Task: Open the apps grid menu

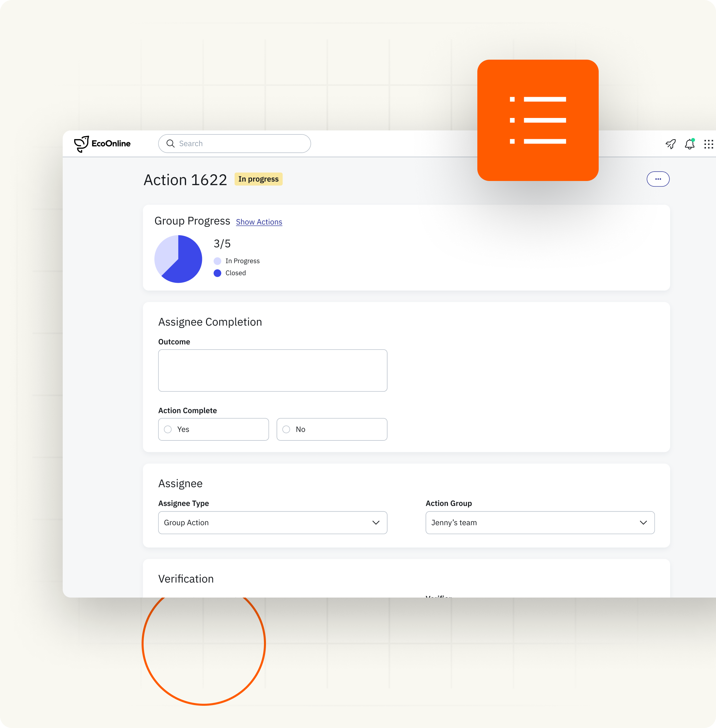Action: pyautogui.click(x=709, y=144)
